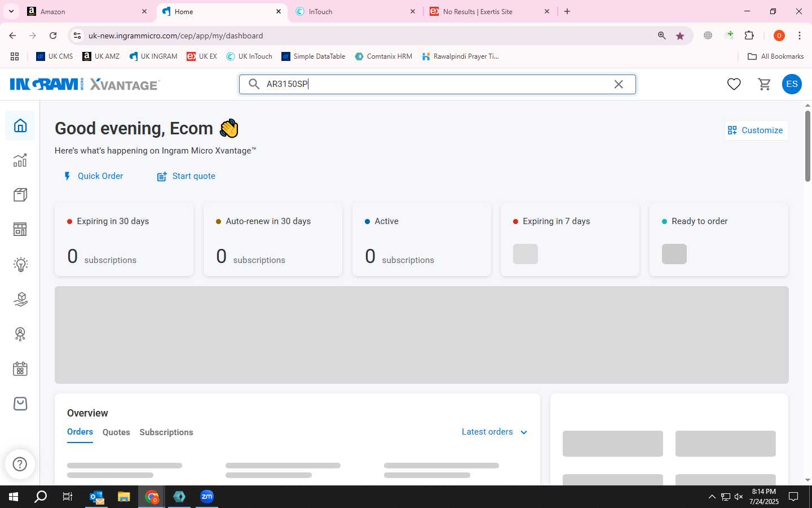Open the hand-holding-cube sidebar icon
The image size is (812, 508).
[x=20, y=299]
